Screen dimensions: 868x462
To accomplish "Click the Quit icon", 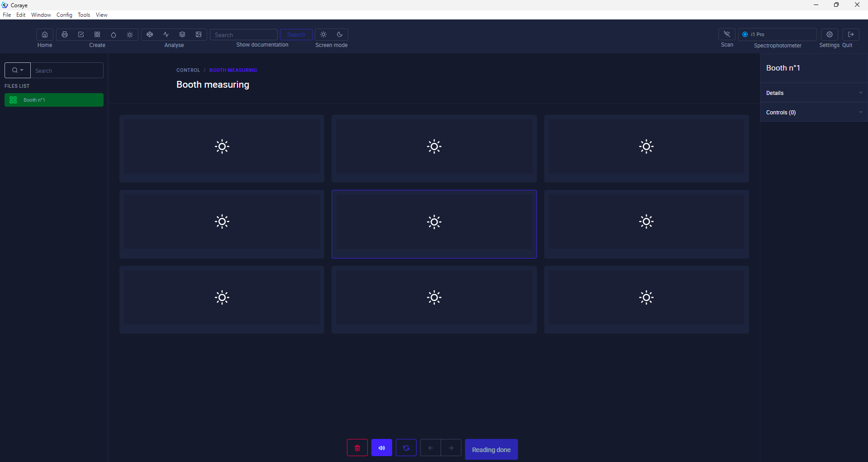I will (851, 34).
